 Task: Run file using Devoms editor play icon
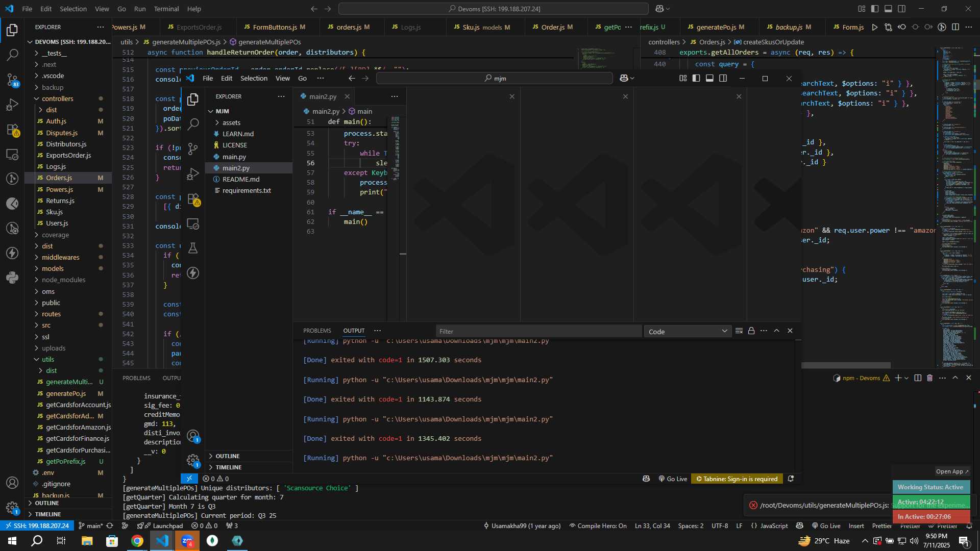tap(875, 27)
